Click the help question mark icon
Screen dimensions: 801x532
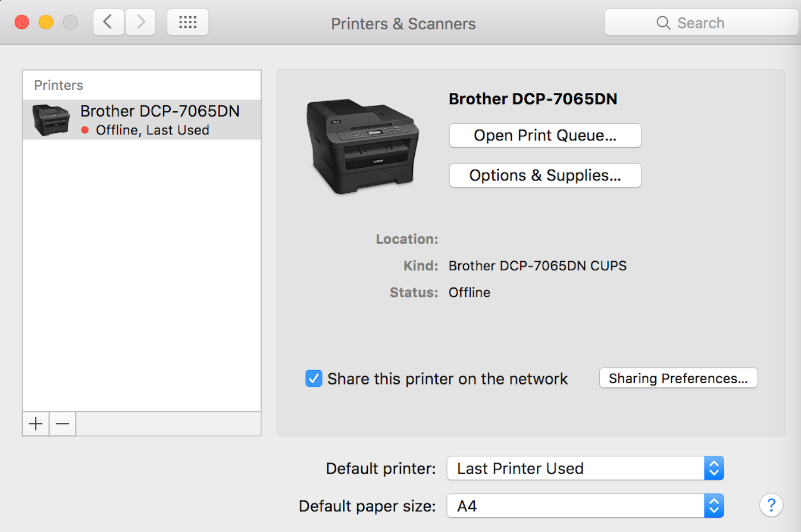[771, 505]
